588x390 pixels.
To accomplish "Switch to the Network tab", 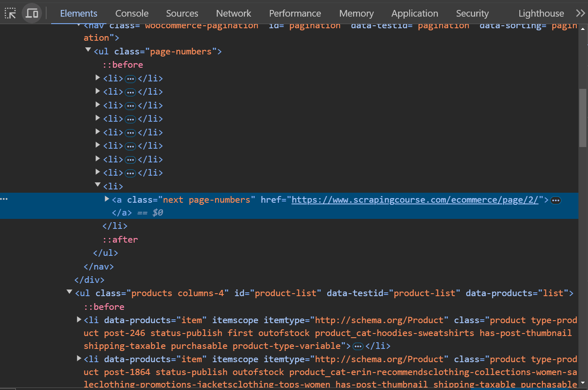I will click(234, 13).
